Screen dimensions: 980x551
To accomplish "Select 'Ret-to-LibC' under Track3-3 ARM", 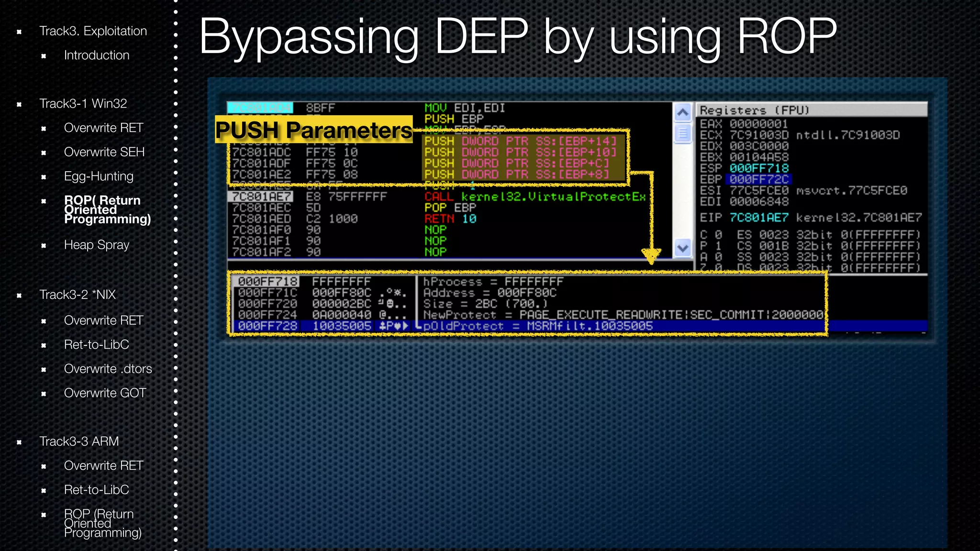I will tap(97, 490).
